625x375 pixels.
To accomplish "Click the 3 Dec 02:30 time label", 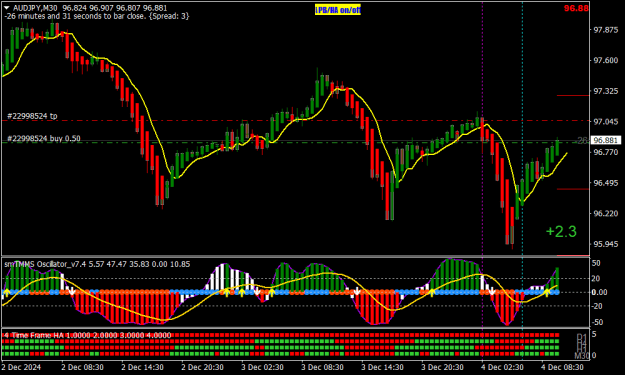I will 262,367.
